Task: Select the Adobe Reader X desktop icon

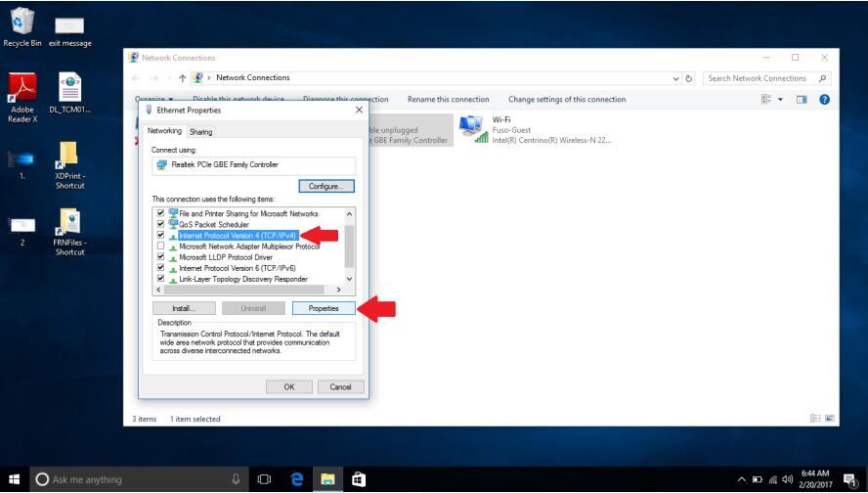Action: tap(22, 98)
